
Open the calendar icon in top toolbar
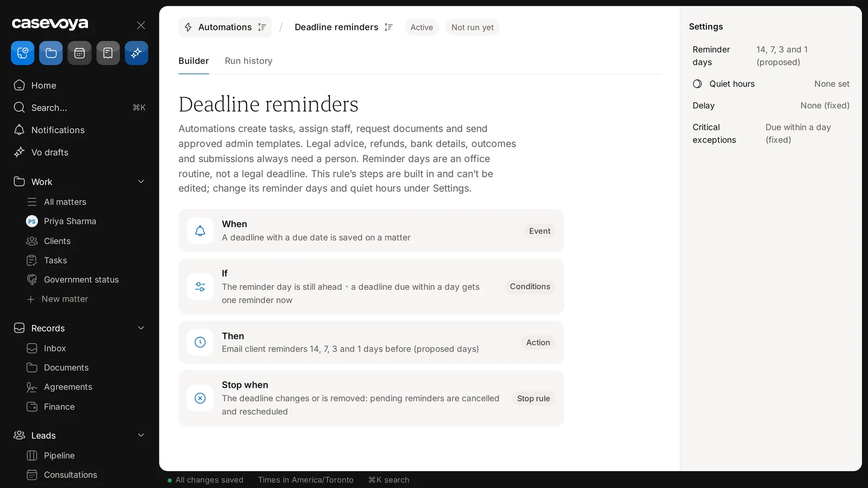pyautogui.click(x=79, y=53)
